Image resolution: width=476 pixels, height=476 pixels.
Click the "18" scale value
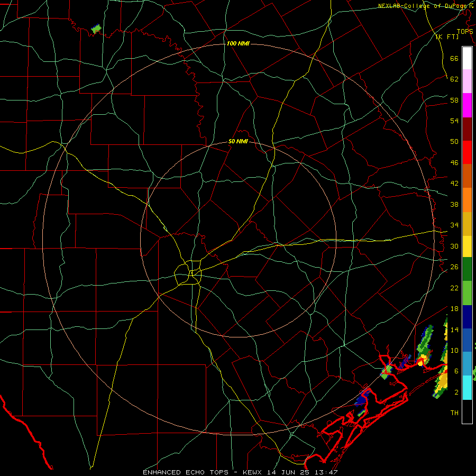tap(454, 309)
